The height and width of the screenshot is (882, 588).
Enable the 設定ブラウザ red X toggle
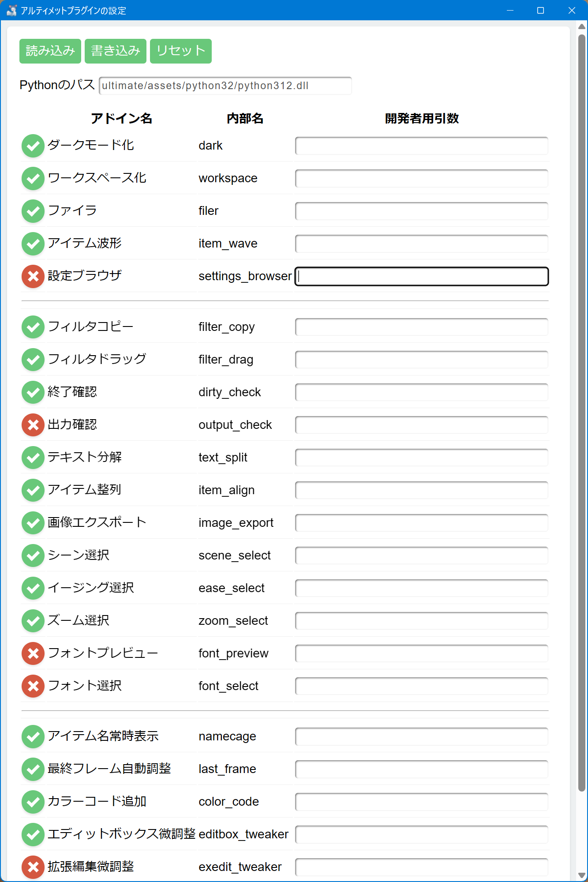(33, 276)
